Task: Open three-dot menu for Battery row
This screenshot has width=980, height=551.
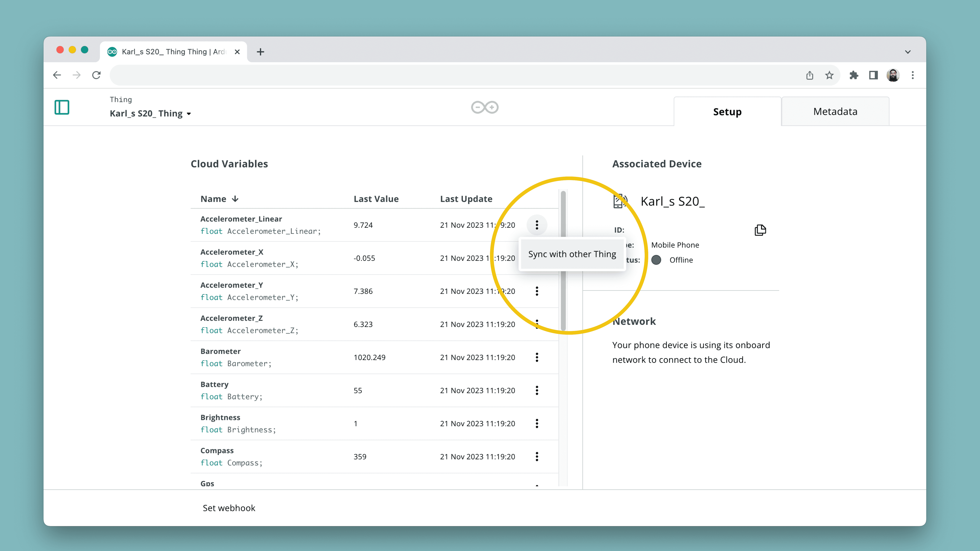Action: 537,390
